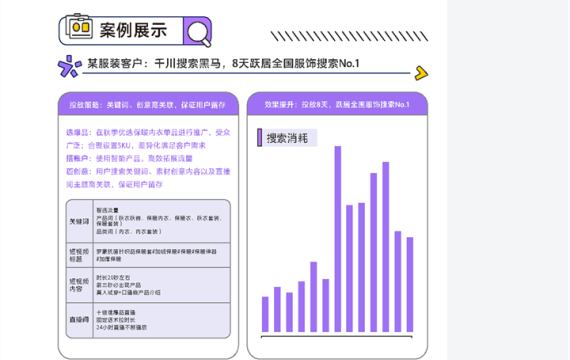Select the 案例展示 title text
570x360 pixels.
coord(133,30)
